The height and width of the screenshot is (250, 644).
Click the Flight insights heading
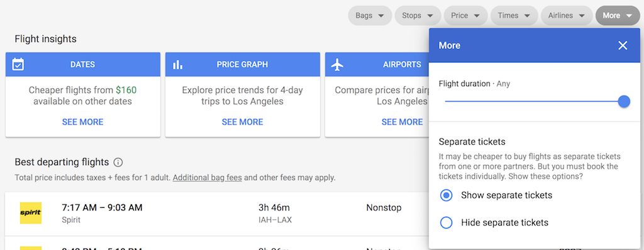click(45, 39)
